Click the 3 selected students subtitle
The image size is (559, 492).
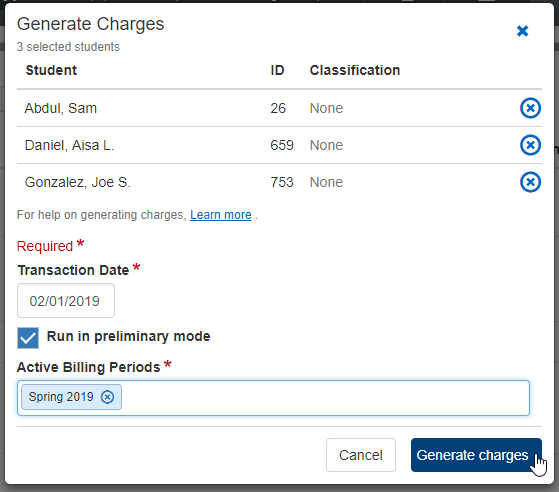pos(68,47)
